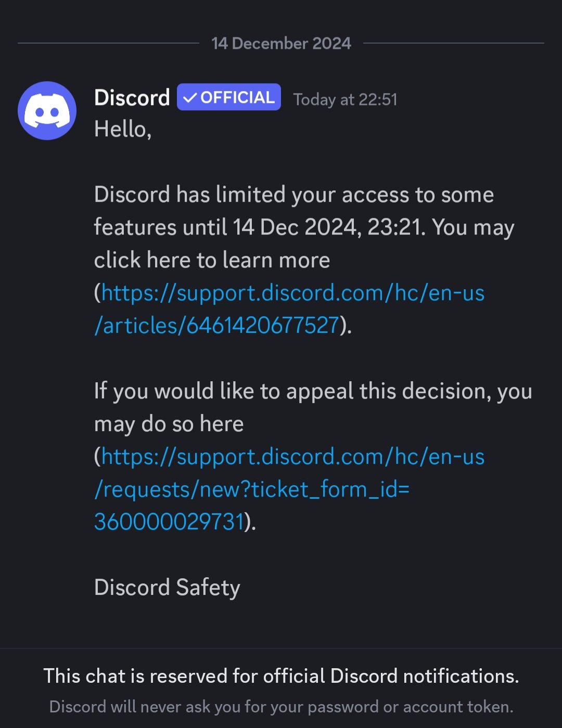Click the official notifications reserved notice

pyautogui.click(x=281, y=676)
